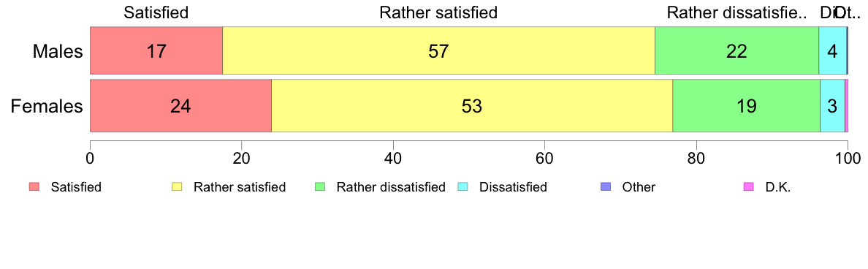Image resolution: width=868 pixels, height=269 pixels.
Task: Select the Females yellow segment showing 53
Action: click(x=472, y=106)
